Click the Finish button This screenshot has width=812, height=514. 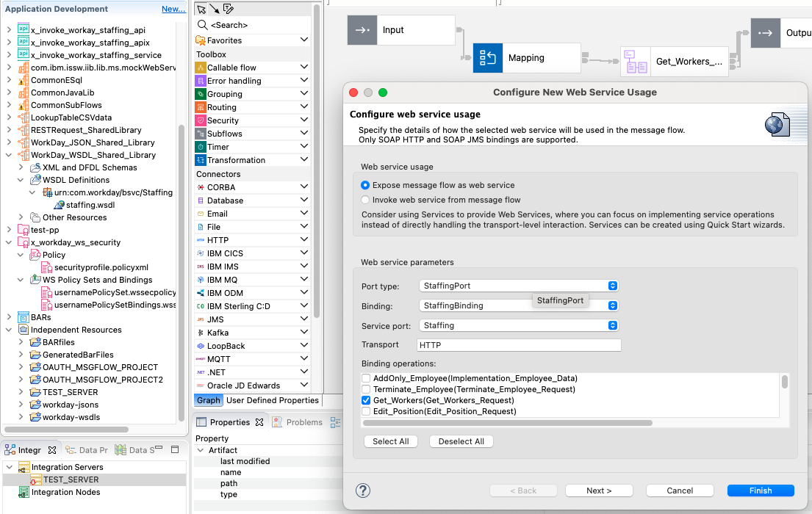(x=761, y=491)
